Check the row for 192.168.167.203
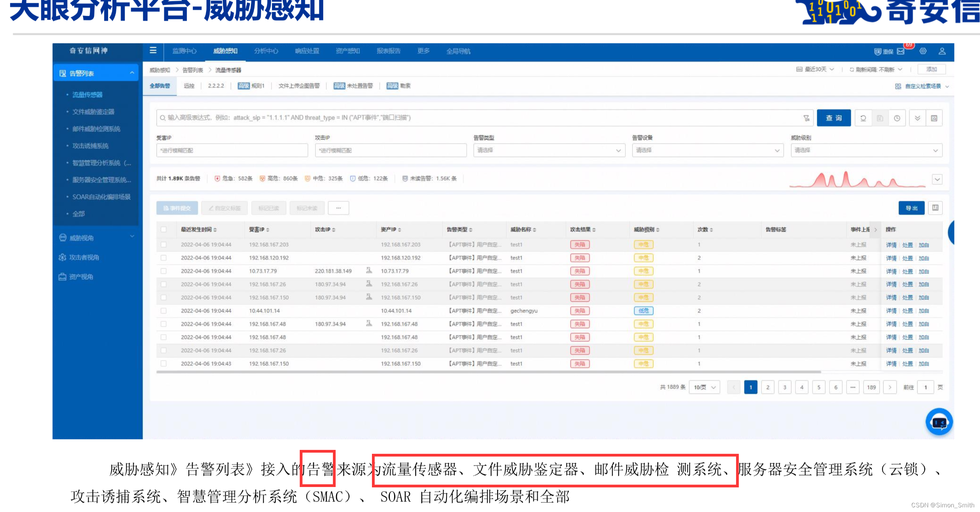980x512 pixels. [x=164, y=244]
